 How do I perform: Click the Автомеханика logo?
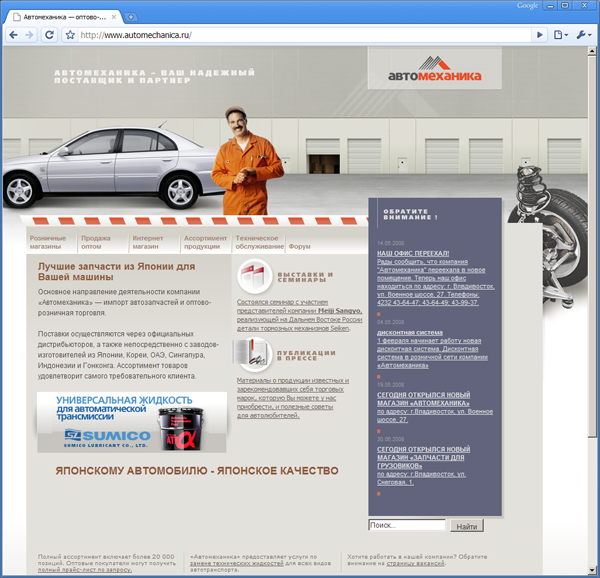pos(435,68)
